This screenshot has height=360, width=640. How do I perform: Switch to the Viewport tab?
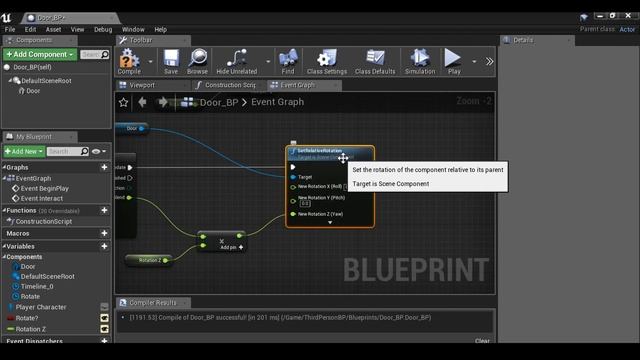click(142, 85)
